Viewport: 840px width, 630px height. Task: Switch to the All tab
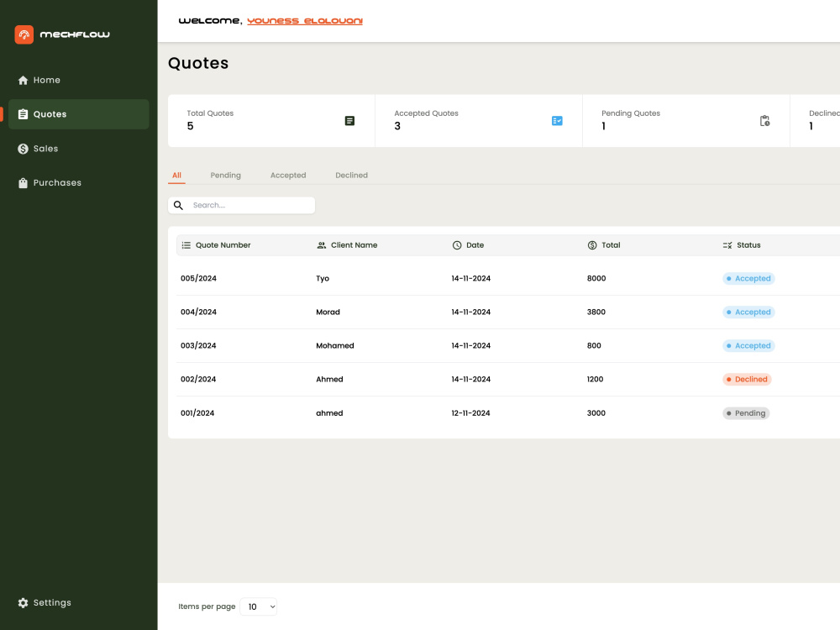tap(176, 176)
